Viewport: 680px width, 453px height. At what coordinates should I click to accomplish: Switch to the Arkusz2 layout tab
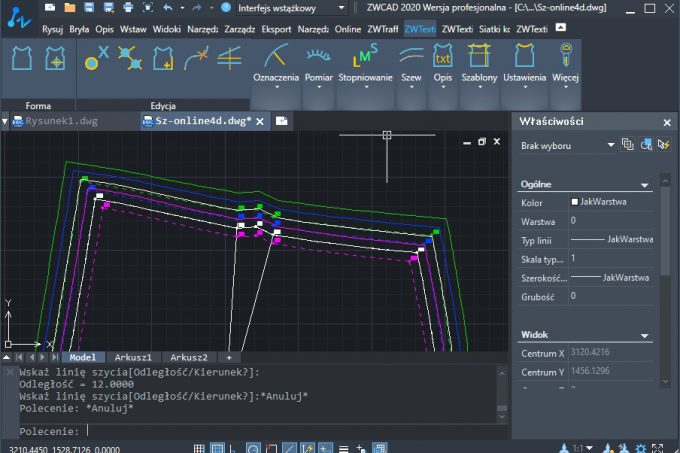pos(189,357)
